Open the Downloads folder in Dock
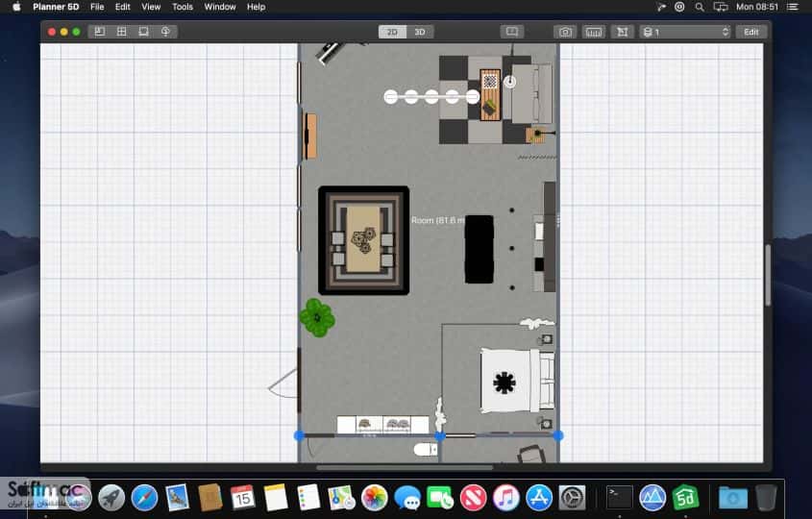 pyautogui.click(x=733, y=497)
